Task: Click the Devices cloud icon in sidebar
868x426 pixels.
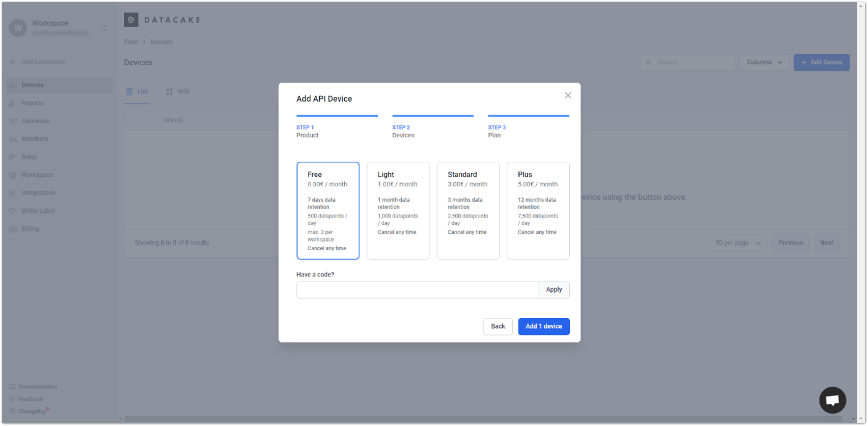Action: [x=13, y=85]
